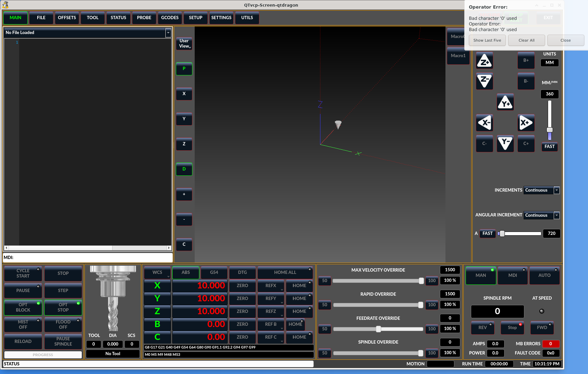The height and width of the screenshot is (374, 588).
Task: Toggle the D dimensions display button
Action: pos(184,169)
